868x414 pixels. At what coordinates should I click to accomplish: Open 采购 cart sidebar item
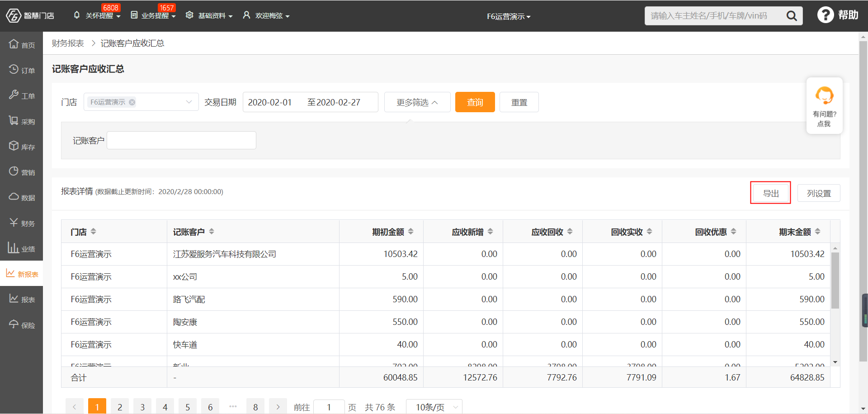point(21,121)
